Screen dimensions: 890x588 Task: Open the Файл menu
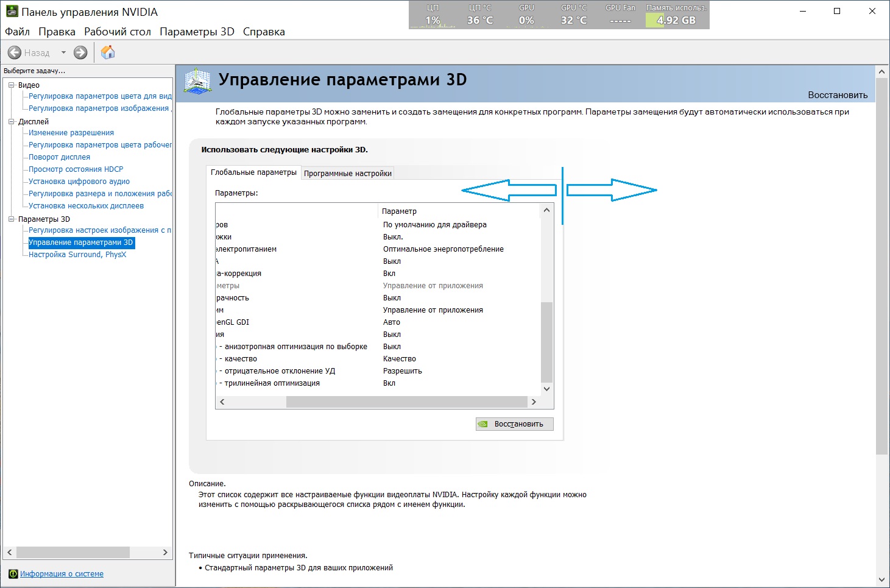17,32
